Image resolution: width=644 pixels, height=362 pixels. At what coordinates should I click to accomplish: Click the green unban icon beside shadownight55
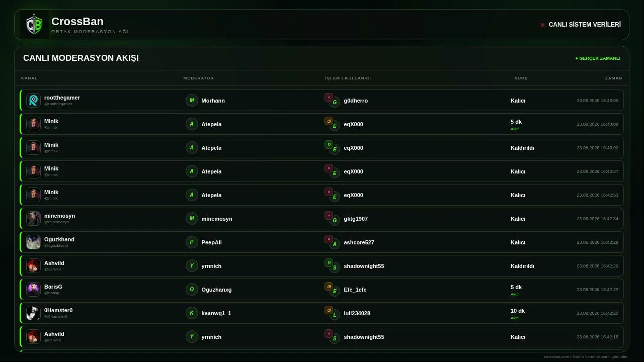(x=329, y=263)
